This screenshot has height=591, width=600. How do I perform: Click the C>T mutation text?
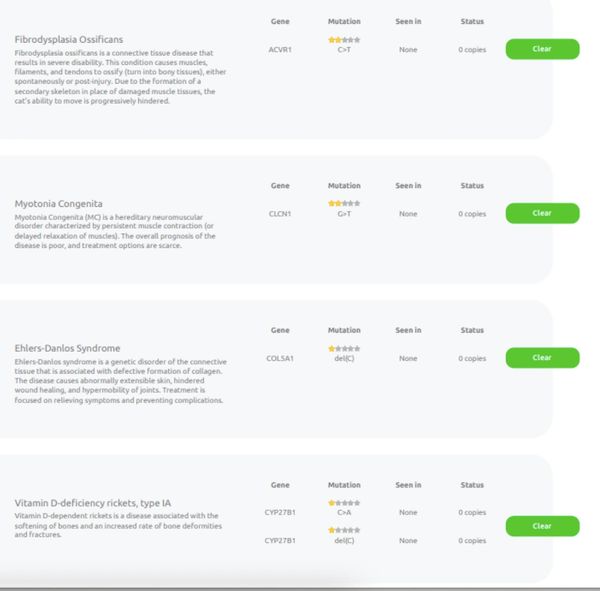344,48
